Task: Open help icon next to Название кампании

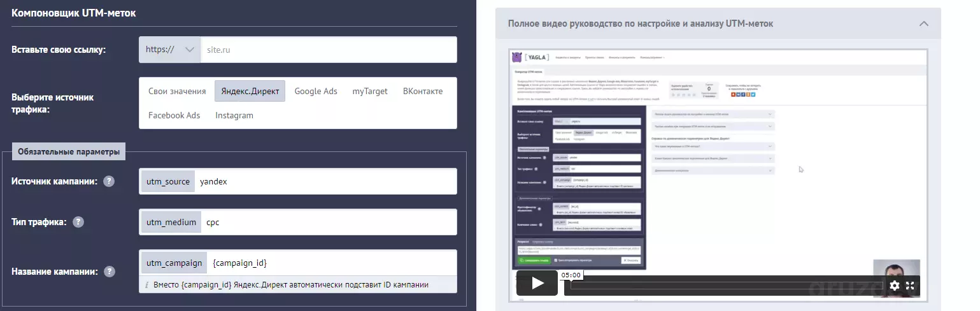Action: pos(110,272)
